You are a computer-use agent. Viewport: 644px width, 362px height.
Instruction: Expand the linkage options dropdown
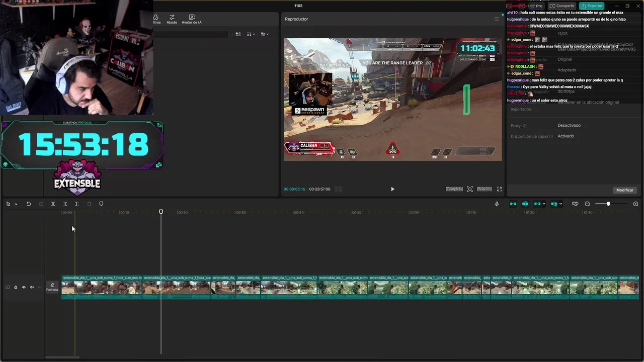544,204
